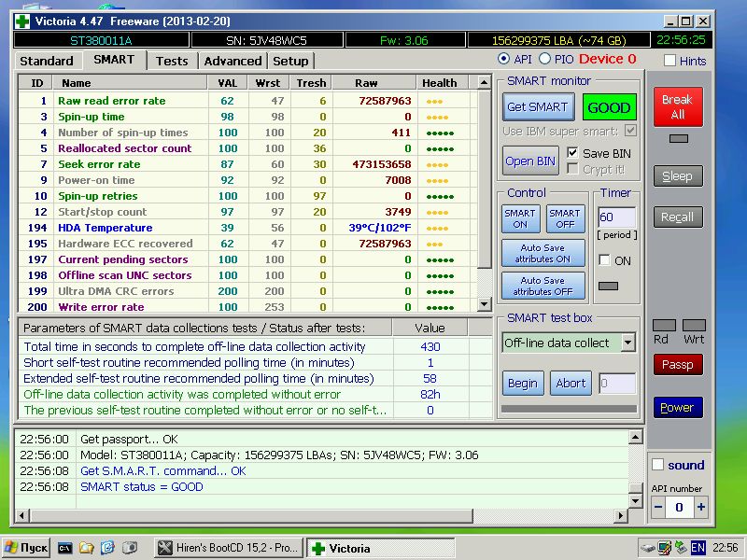Screen dimensions: 747x560
Task: Click the Open BIN button
Action: coord(530,161)
